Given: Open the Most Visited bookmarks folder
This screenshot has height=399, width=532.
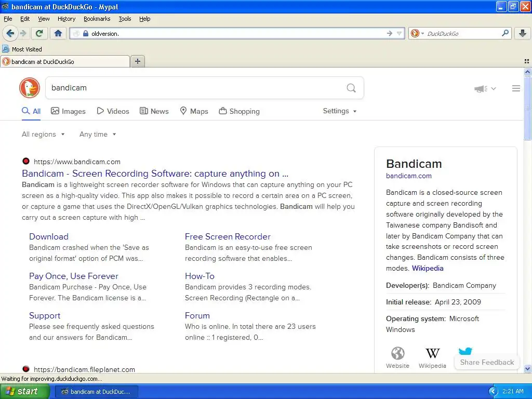Looking at the screenshot, I should 22,49.
